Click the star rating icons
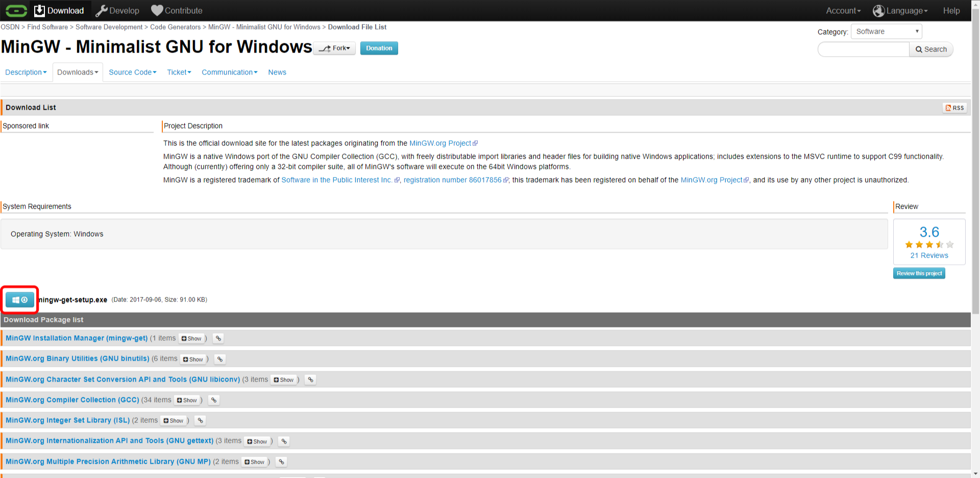 click(929, 245)
